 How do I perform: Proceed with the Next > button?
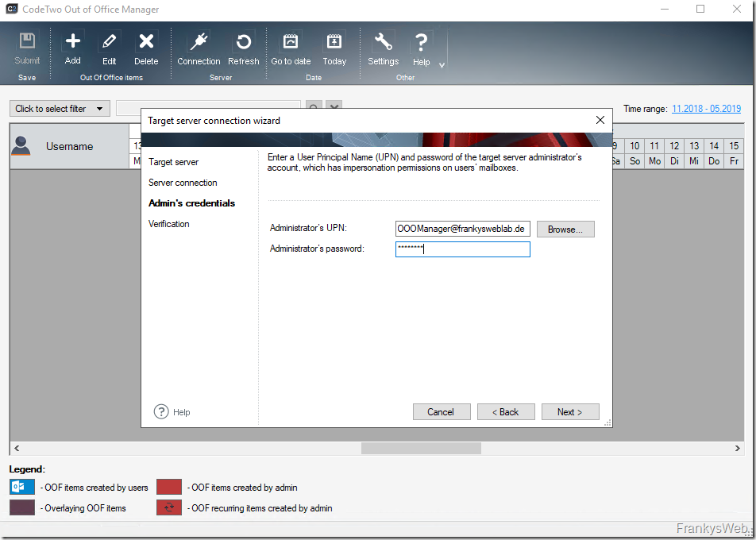[x=570, y=411]
